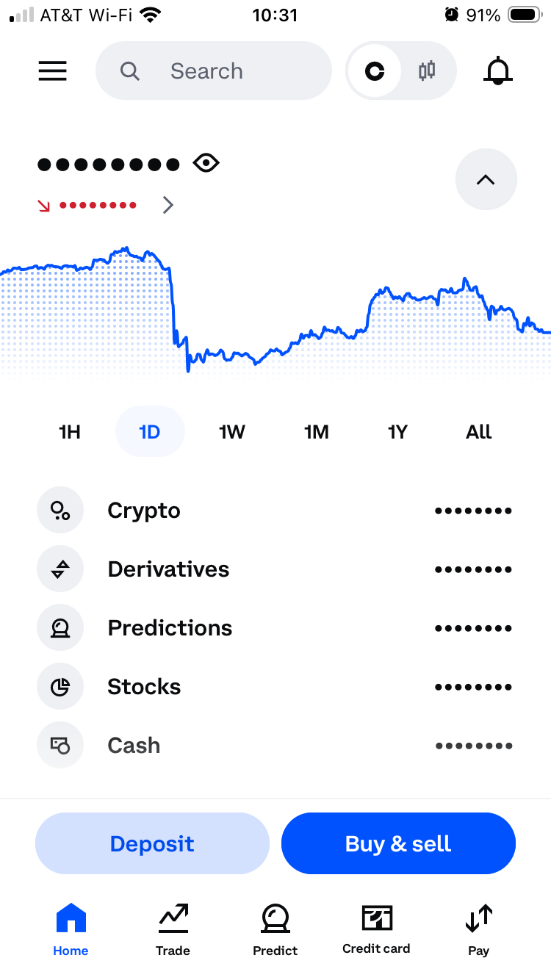Tap the Stocks pie chart icon
The width and height of the screenshot is (551, 980).
(60, 687)
